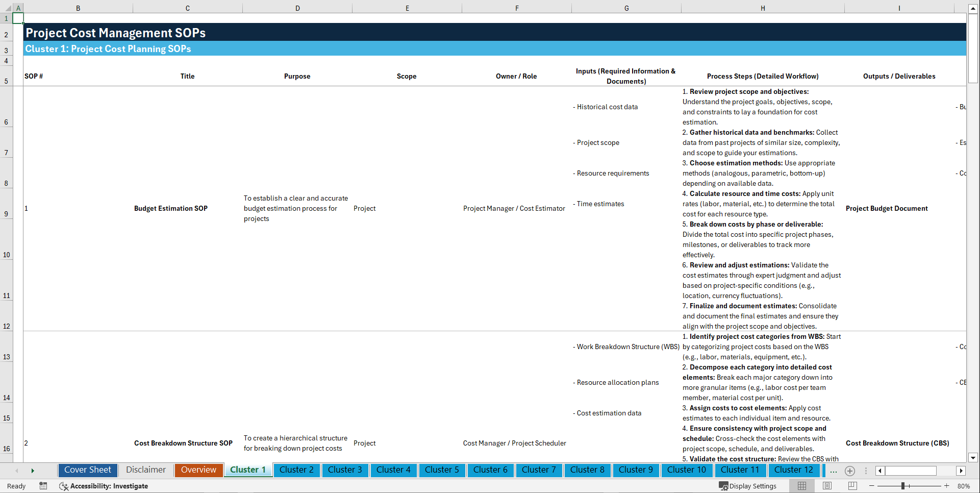The image size is (980, 493).
Task: Zoom out with the minus icon
Action: tap(872, 486)
